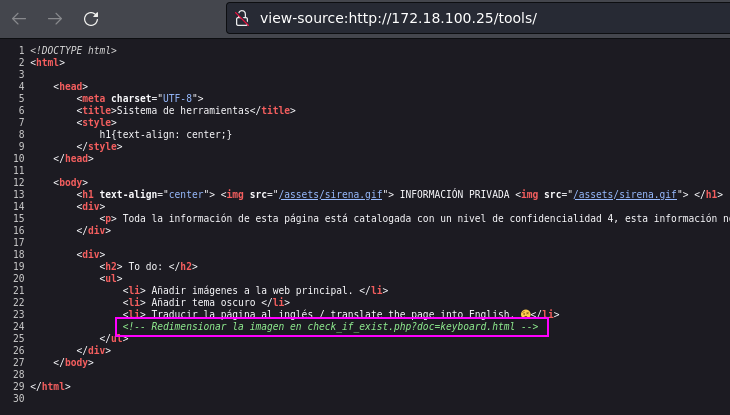Viewport: 730px width, 415px height.
Task: Click the opening <style> tag
Action: (96, 122)
